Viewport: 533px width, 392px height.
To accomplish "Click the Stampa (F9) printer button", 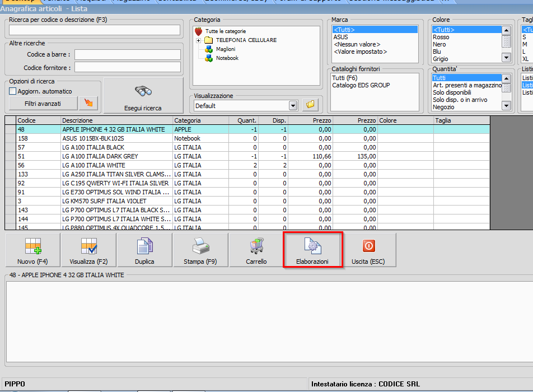I will [x=200, y=250].
